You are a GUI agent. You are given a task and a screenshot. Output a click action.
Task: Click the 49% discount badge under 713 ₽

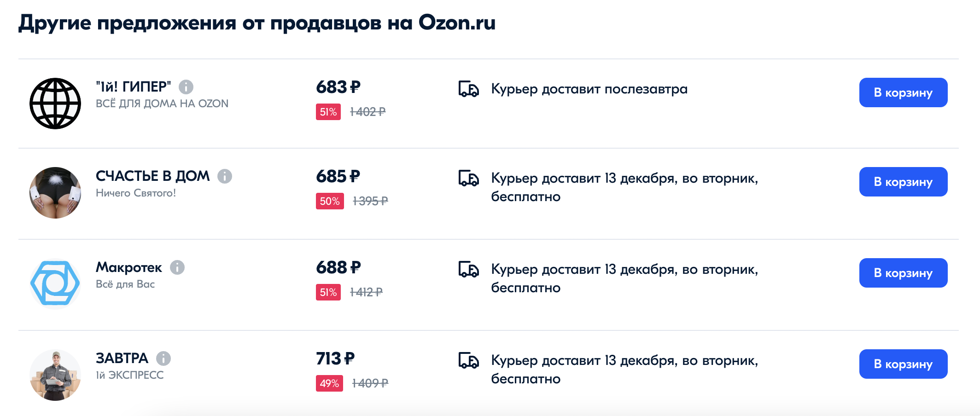coord(329,383)
